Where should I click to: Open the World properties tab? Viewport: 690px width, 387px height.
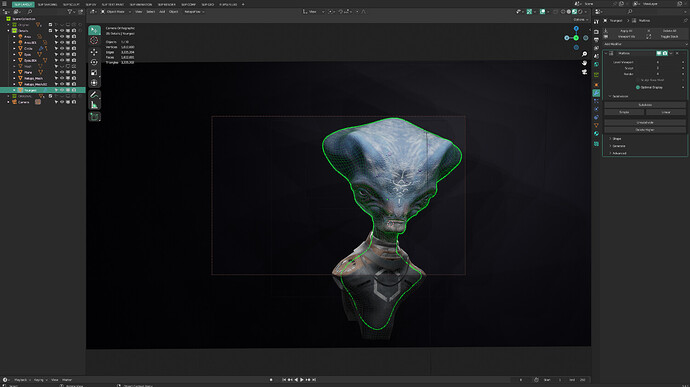(596, 64)
